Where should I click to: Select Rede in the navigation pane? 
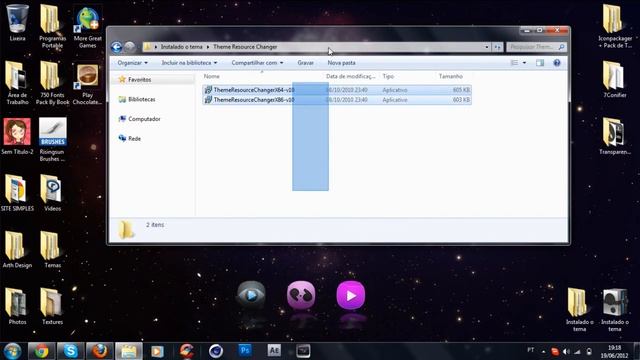tap(134, 138)
